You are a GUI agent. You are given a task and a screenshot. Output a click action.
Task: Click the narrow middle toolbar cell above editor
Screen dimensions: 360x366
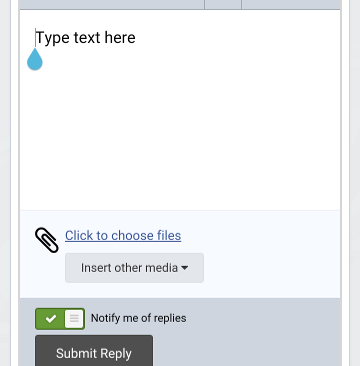click(223, 4)
